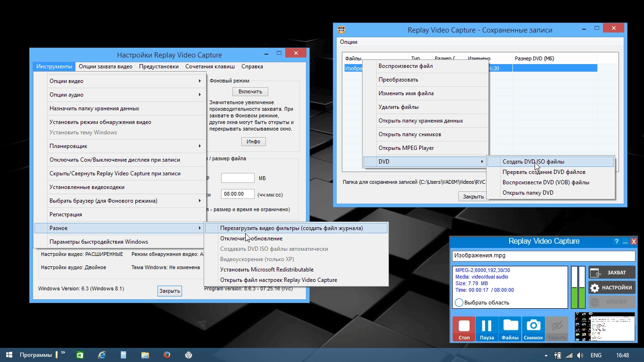Click the round grey icon right of Firefox on the taskbar
The height and width of the screenshot is (362, 644).
[189, 355]
